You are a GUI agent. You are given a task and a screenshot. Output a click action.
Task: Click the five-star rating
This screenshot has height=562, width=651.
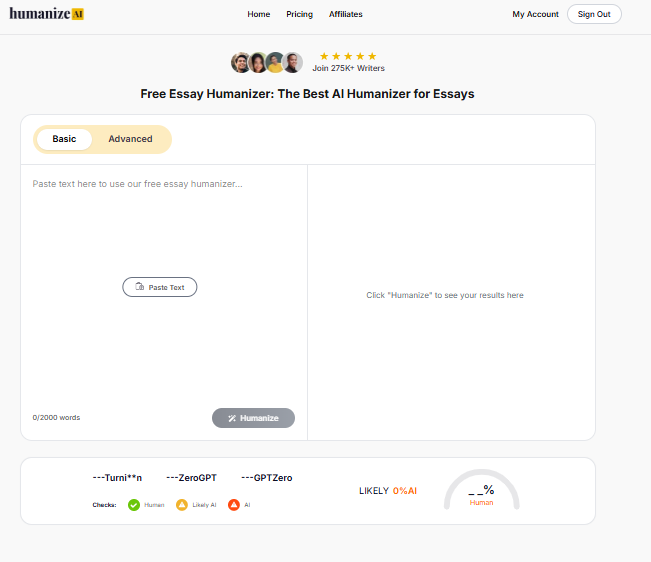pos(348,56)
